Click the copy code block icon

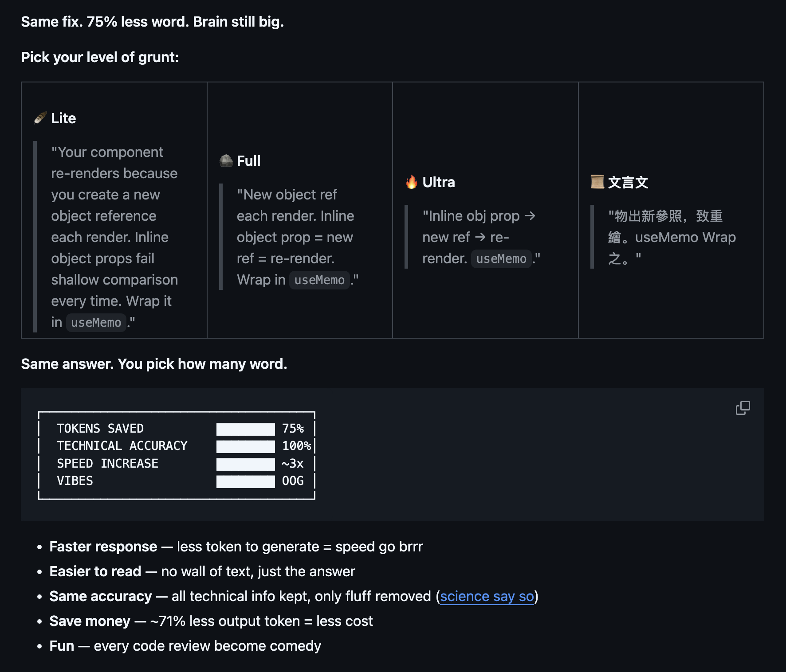(x=743, y=408)
